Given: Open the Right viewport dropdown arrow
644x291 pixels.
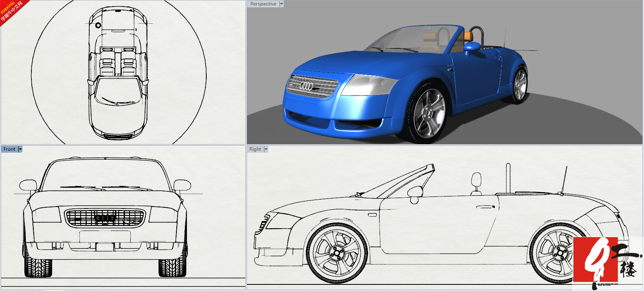Looking at the screenshot, I should (266, 149).
